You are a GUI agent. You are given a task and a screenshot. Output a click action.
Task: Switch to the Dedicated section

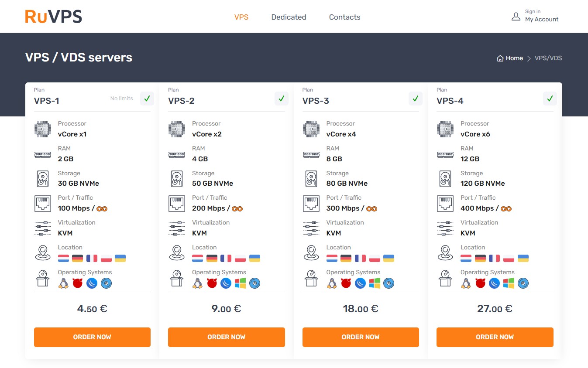289,17
